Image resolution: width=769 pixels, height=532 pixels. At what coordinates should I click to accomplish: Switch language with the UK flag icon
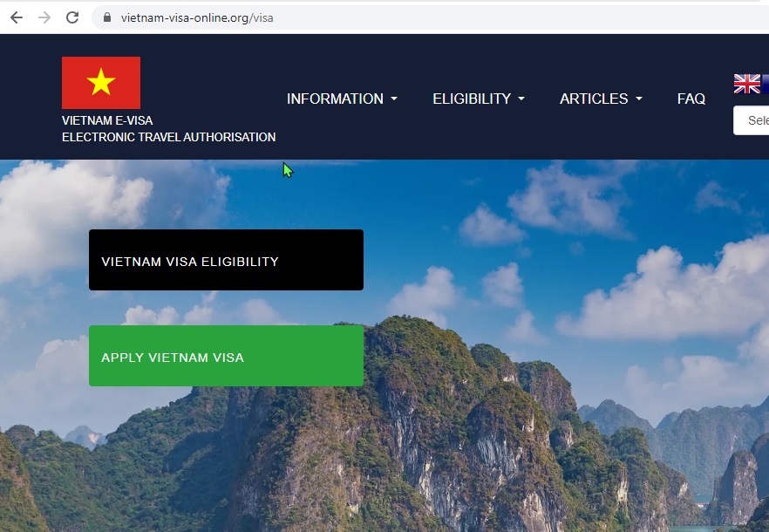pyautogui.click(x=746, y=84)
